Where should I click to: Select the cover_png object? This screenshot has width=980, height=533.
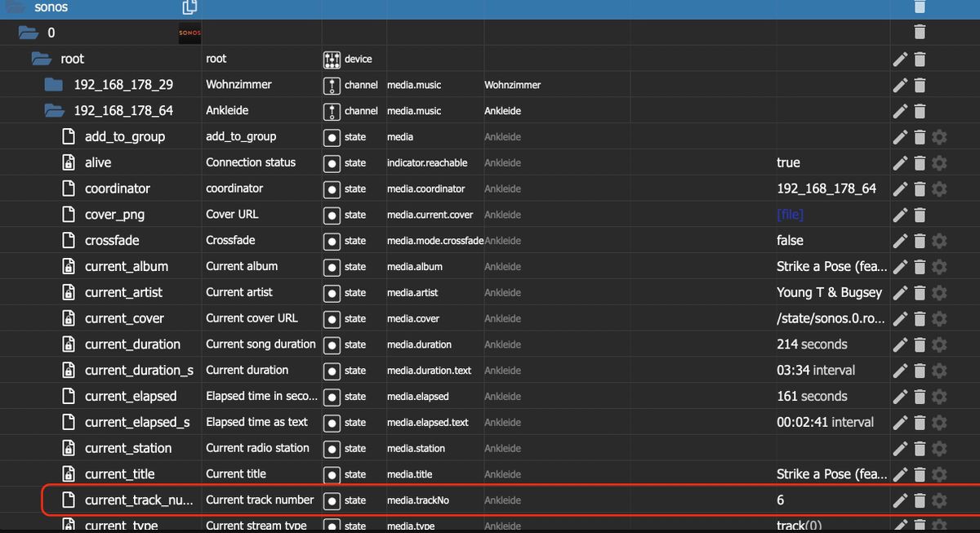[x=115, y=215]
